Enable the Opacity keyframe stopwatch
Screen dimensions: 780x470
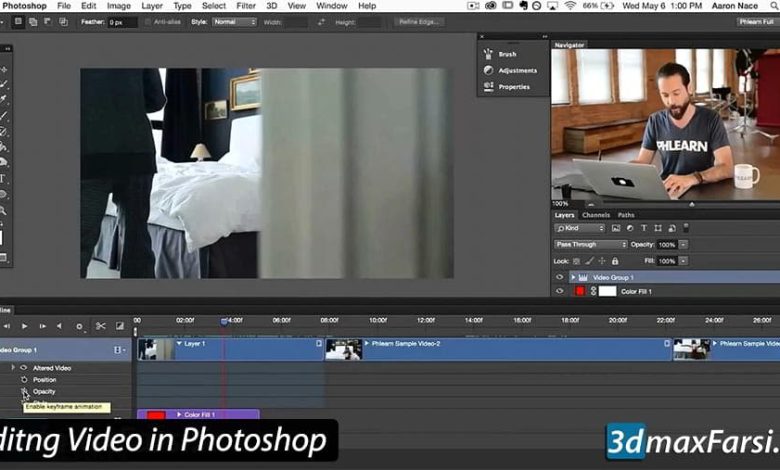point(24,392)
